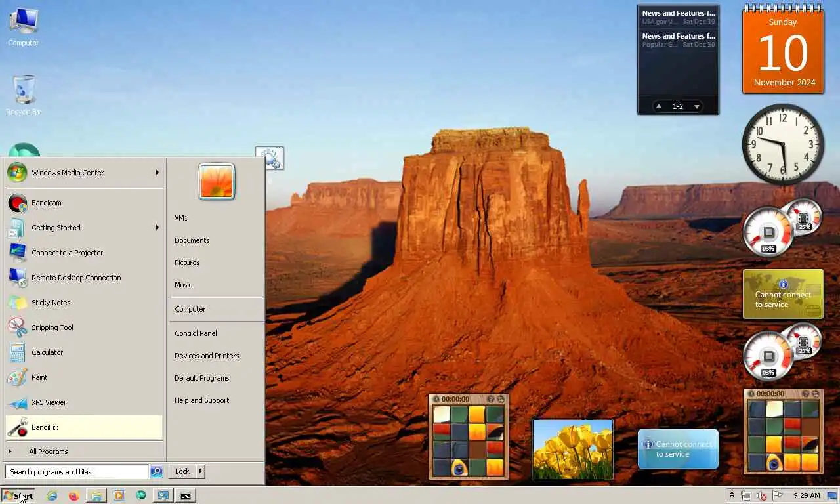This screenshot has height=504, width=840.
Task: Open the highlighted BandiFix entry
Action: (84, 427)
